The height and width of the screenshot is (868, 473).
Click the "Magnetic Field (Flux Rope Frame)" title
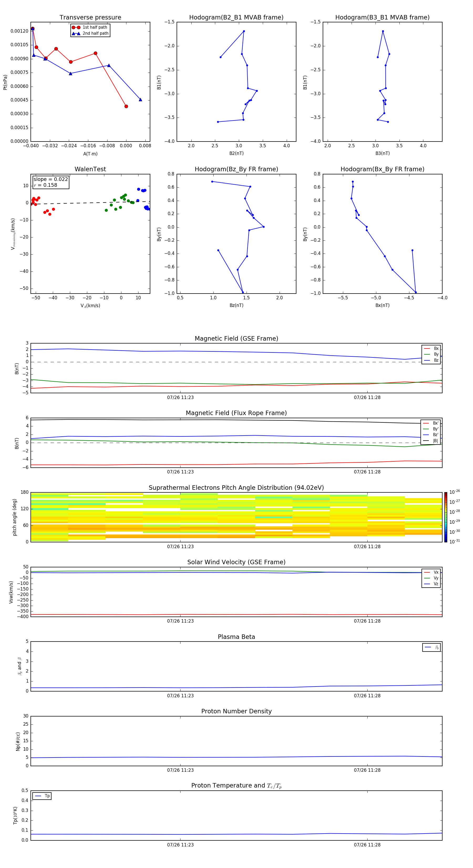click(x=236, y=413)
